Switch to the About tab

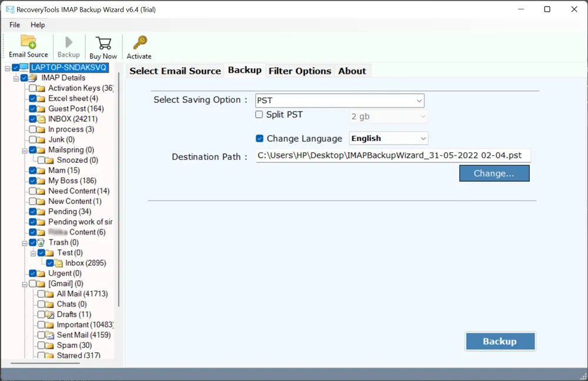[x=352, y=71]
